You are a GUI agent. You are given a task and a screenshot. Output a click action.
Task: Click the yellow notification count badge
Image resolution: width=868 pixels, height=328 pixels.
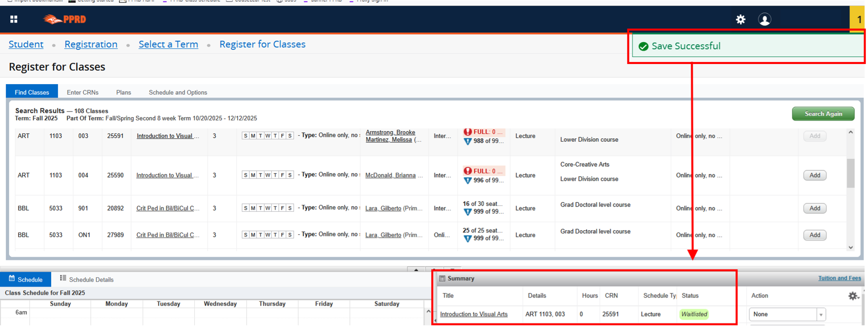(858, 19)
